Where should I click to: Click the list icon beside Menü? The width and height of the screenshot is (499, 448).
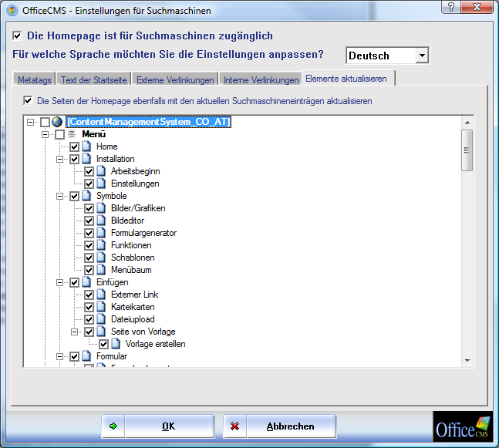[72, 134]
